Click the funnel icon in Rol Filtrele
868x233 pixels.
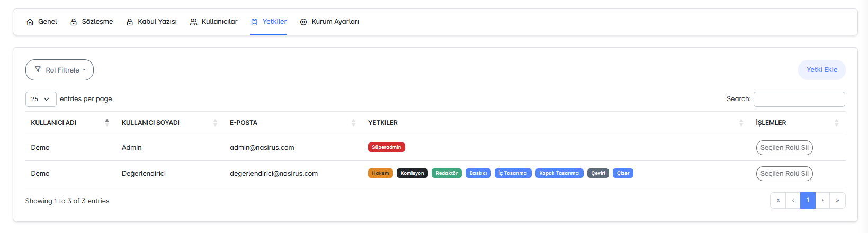38,69
